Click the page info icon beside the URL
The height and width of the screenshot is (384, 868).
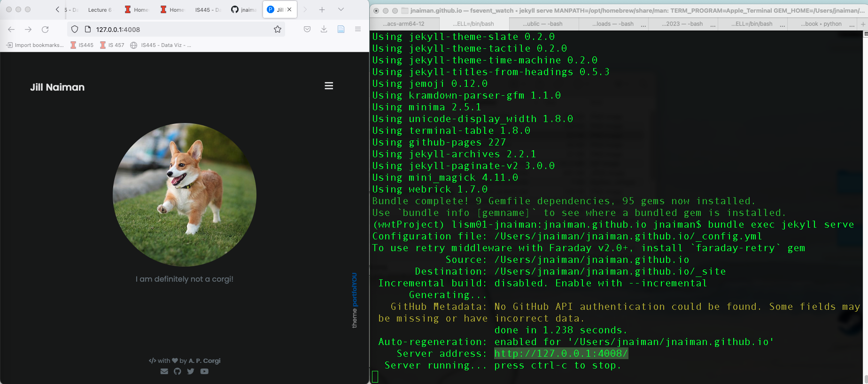(87, 29)
